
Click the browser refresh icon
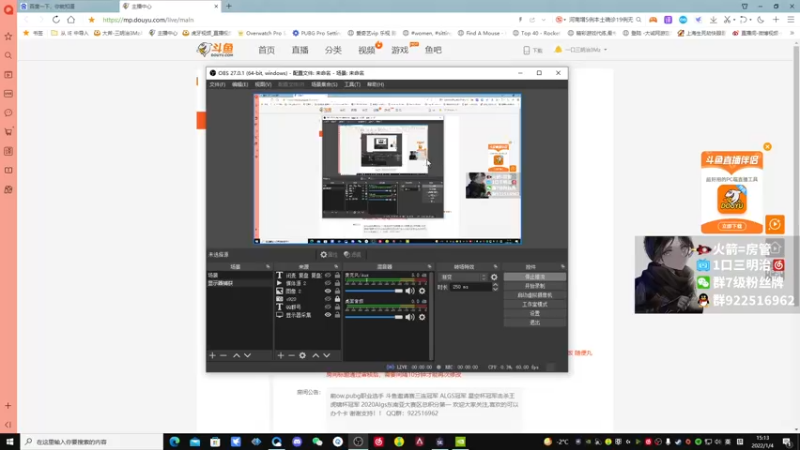click(56, 19)
